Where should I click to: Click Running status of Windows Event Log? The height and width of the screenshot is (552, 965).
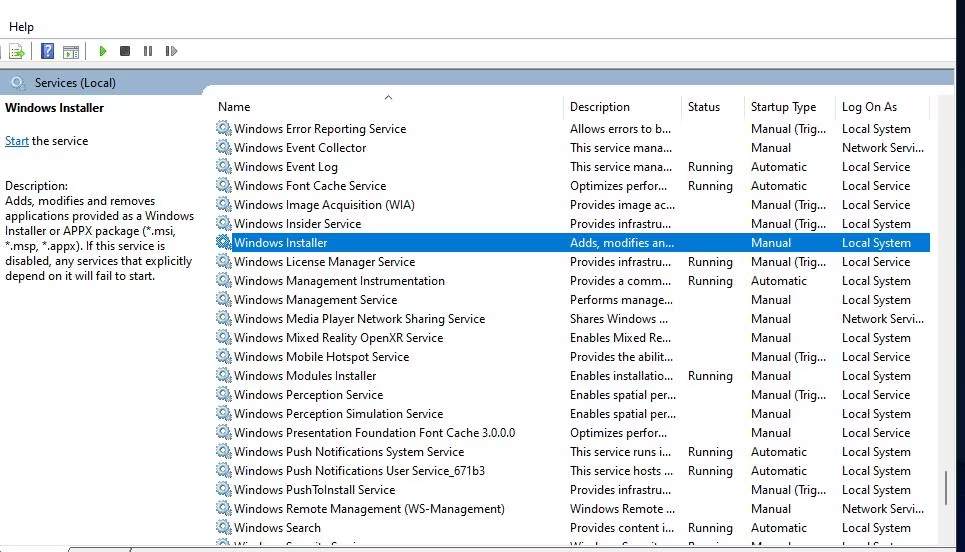710,167
